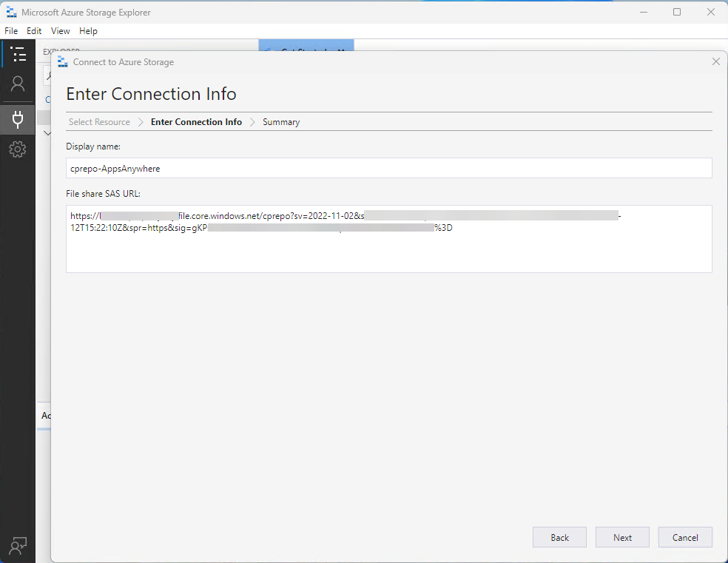This screenshot has height=563, width=728.
Task: Click the Connect plug icon in the sidebar
Action: 18,118
